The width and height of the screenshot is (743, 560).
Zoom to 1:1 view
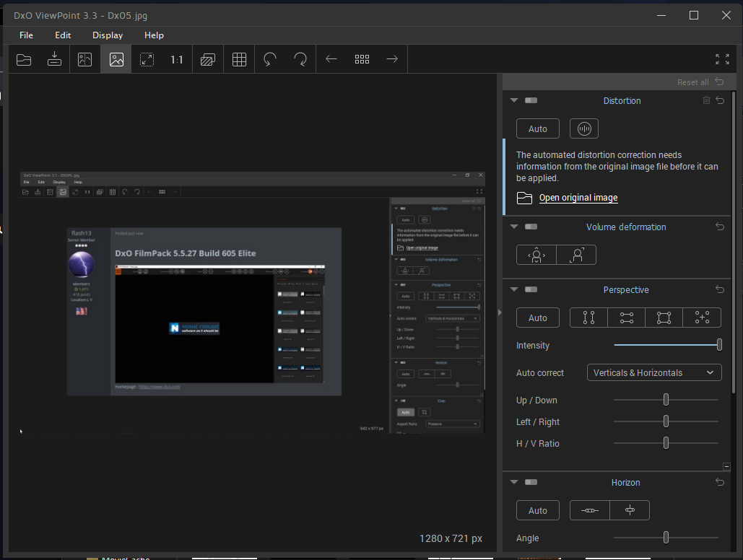177,59
